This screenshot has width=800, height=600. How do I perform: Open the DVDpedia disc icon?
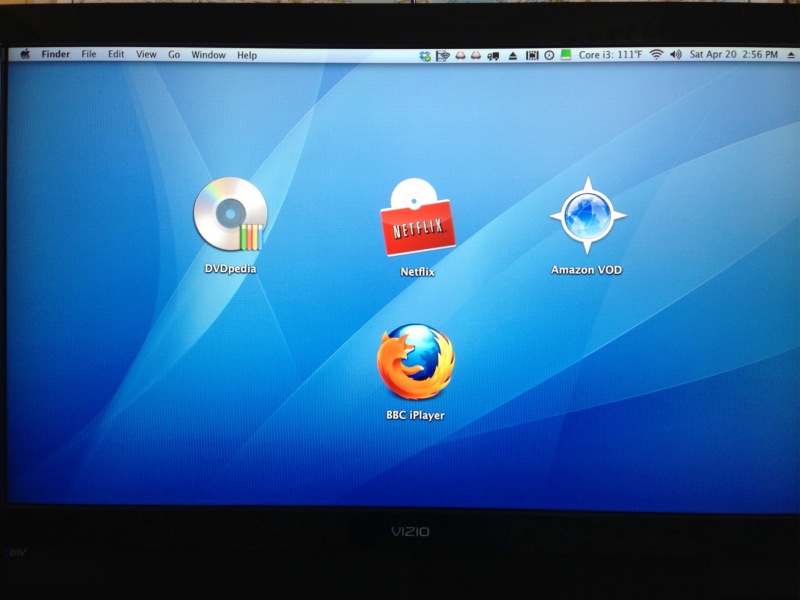tap(230, 214)
